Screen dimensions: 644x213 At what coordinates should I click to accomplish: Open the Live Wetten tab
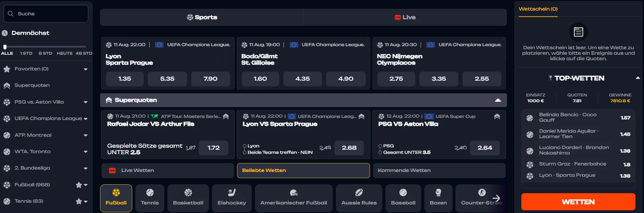[x=167, y=171]
